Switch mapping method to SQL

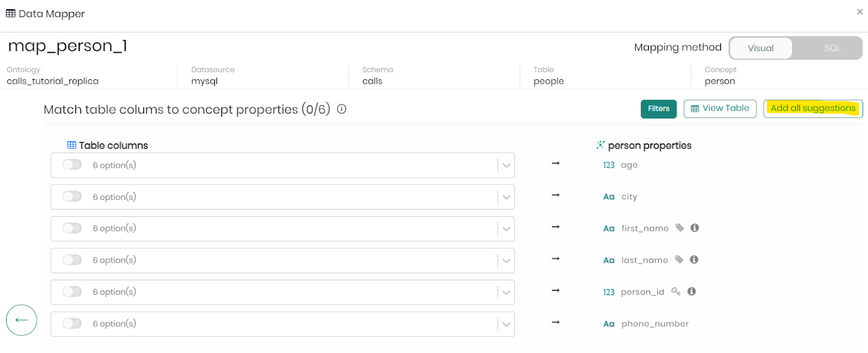pyautogui.click(x=832, y=48)
